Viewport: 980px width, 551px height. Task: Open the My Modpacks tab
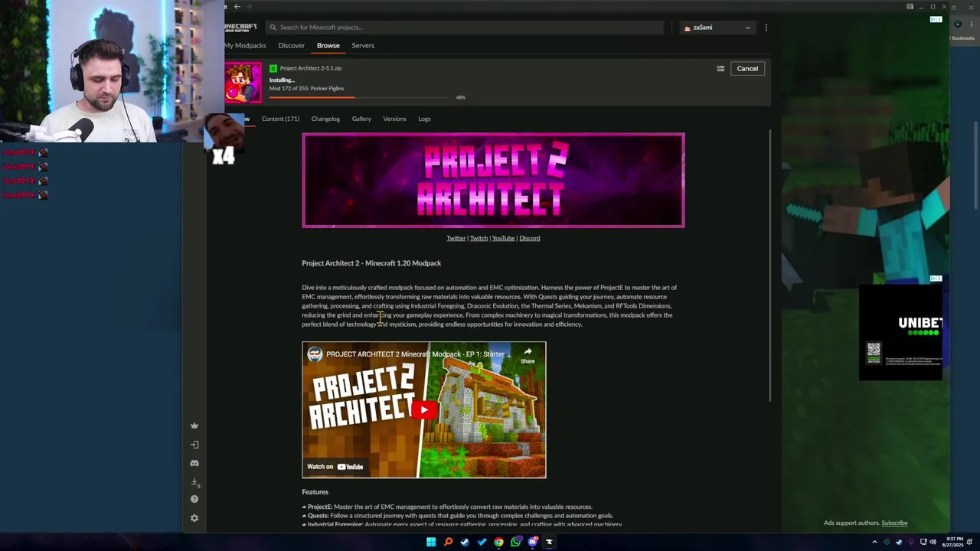(245, 45)
